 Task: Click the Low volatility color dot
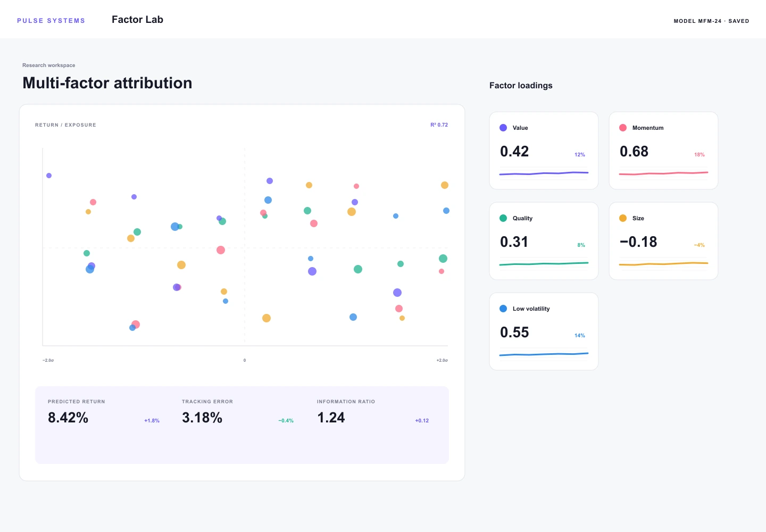coord(503,309)
